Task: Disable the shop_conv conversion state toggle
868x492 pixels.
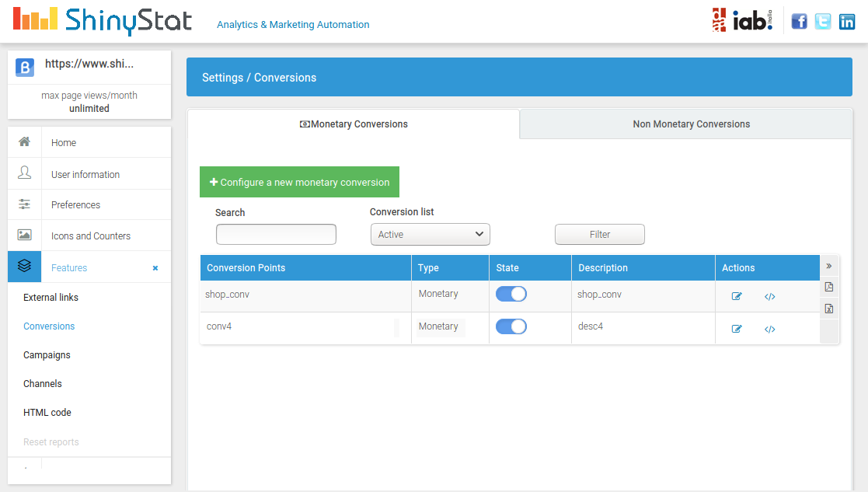Action: 511,294
